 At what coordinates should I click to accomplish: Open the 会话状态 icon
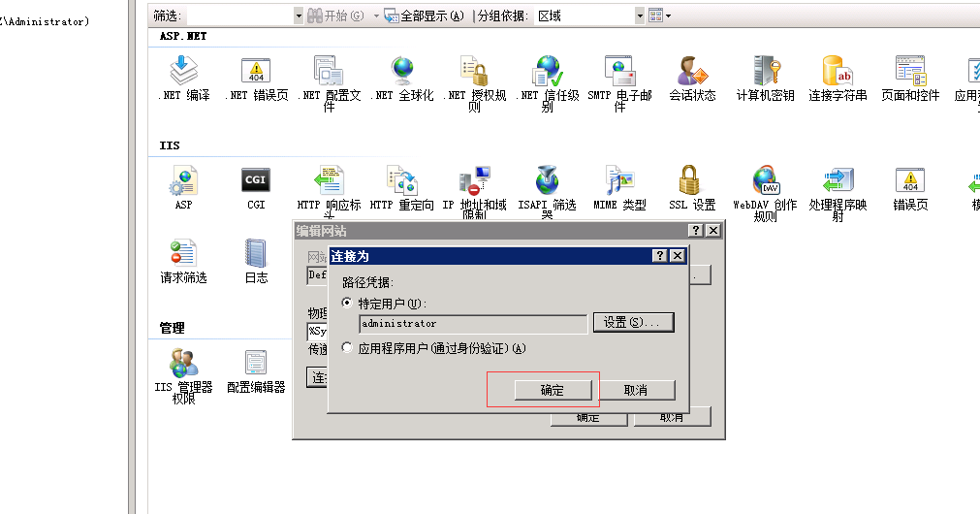pyautogui.click(x=692, y=70)
